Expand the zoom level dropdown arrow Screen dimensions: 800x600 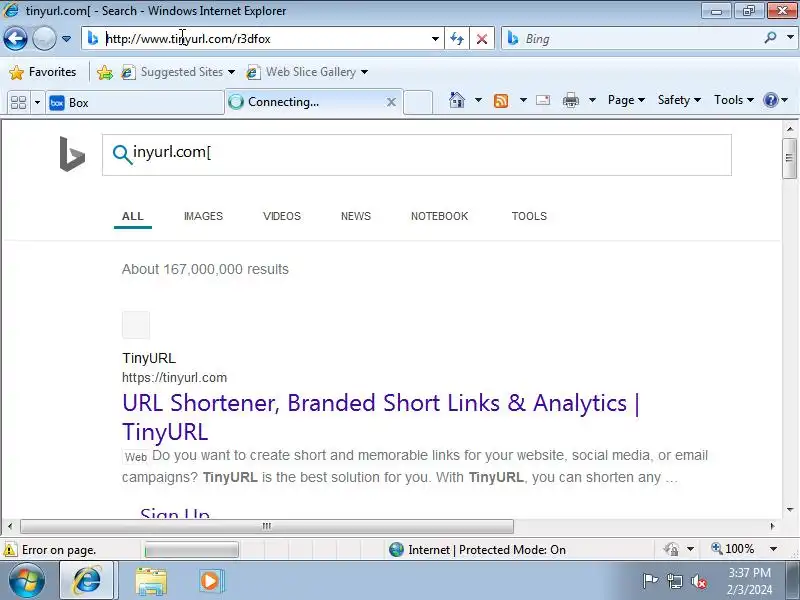tap(773, 549)
